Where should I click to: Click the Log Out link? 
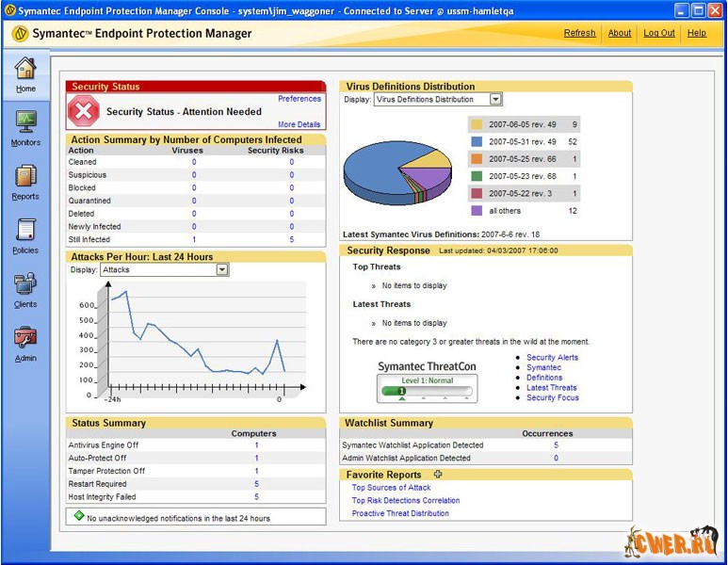(659, 33)
